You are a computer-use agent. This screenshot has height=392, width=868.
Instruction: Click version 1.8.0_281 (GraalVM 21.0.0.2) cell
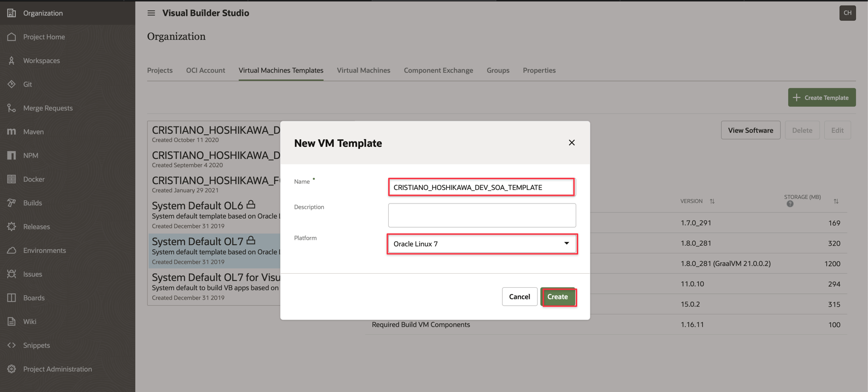click(726, 264)
